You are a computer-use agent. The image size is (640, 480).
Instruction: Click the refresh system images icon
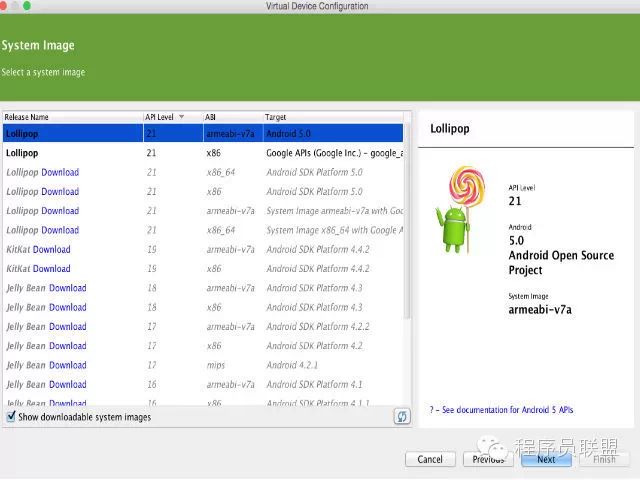[402, 416]
